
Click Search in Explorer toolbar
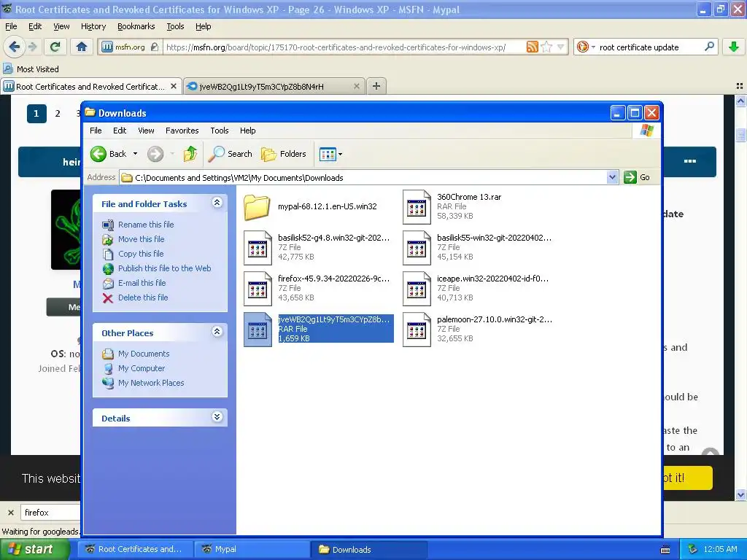pos(231,154)
